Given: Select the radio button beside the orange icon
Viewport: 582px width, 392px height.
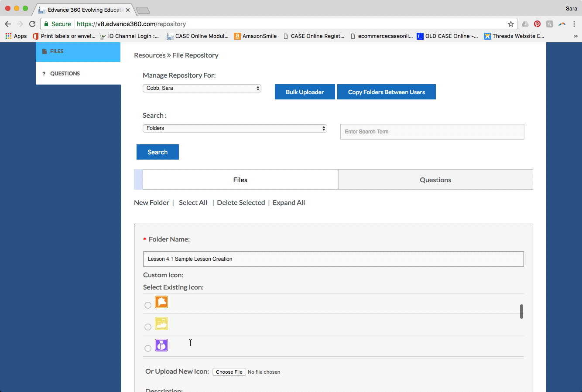Looking at the screenshot, I should point(148,305).
